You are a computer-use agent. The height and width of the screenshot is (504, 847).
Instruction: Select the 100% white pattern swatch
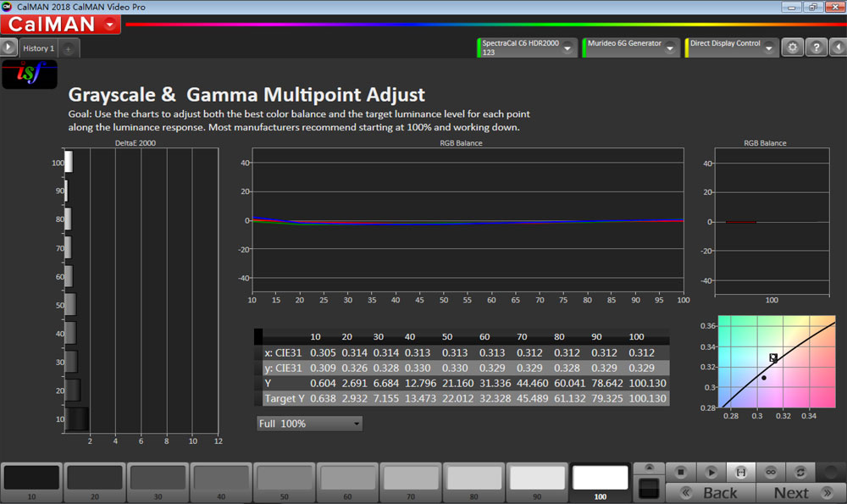tap(601, 482)
